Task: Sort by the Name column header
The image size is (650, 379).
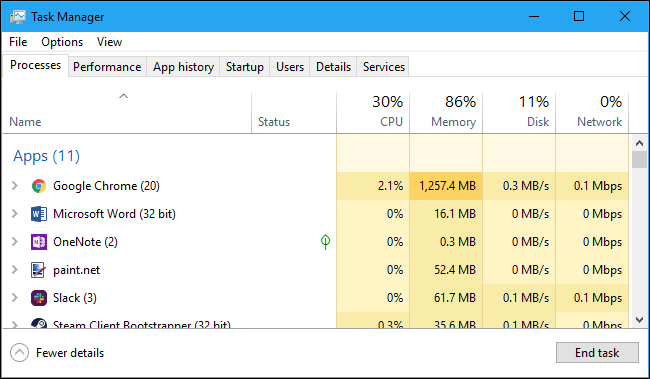Action: click(x=127, y=112)
